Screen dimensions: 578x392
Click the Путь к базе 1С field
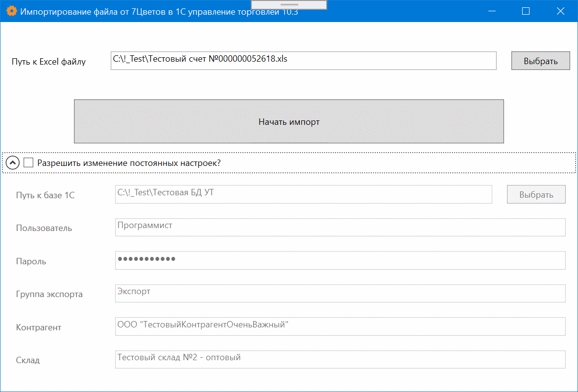(x=303, y=194)
